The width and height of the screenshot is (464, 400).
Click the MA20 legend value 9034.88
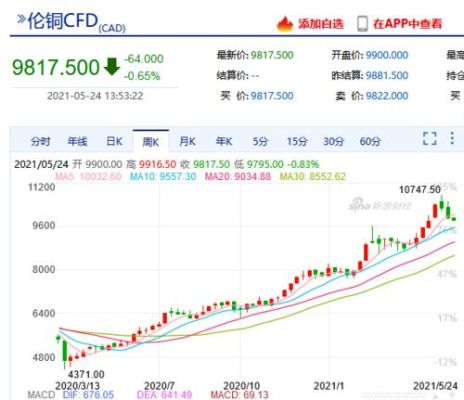pyautogui.click(x=252, y=176)
